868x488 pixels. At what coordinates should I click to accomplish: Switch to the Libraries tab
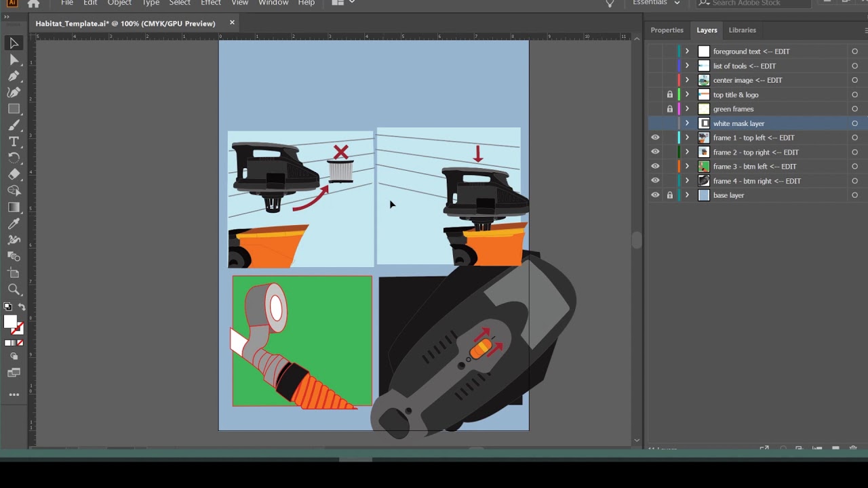pyautogui.click(x=742, y=30)
